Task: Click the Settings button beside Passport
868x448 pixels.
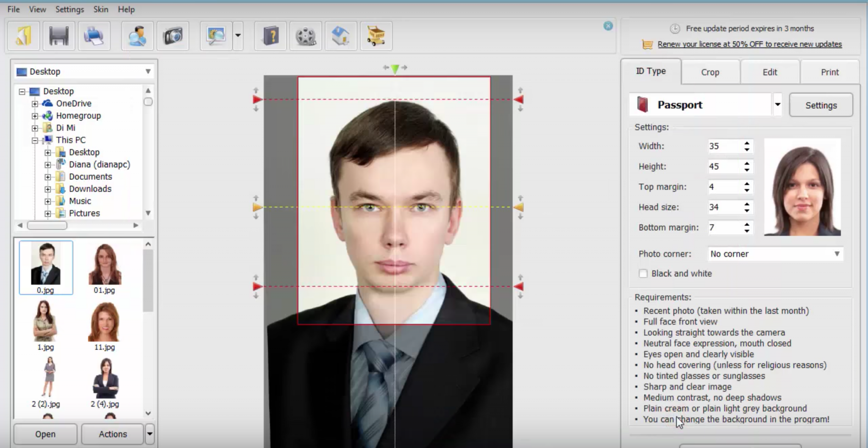Action: coord(821,105)
